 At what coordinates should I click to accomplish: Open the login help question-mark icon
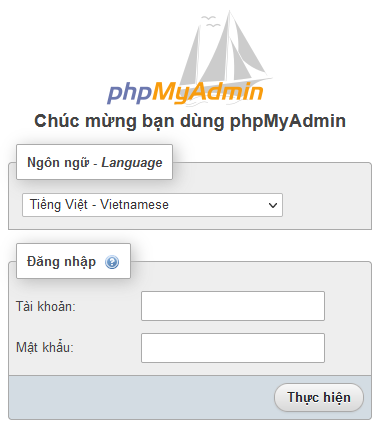(112, 262)
